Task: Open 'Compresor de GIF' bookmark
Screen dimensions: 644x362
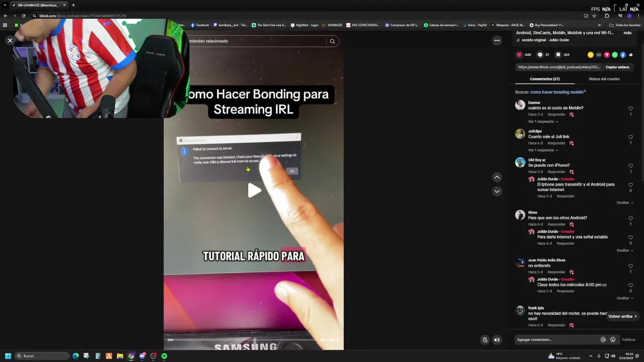Action: (x=402, y=25)
